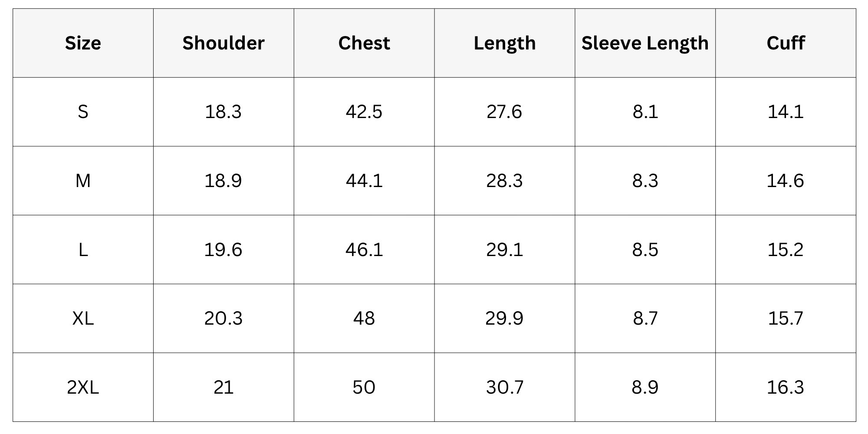
Task: Click the Shoulder column header
Action: click(x=224, y=43)
